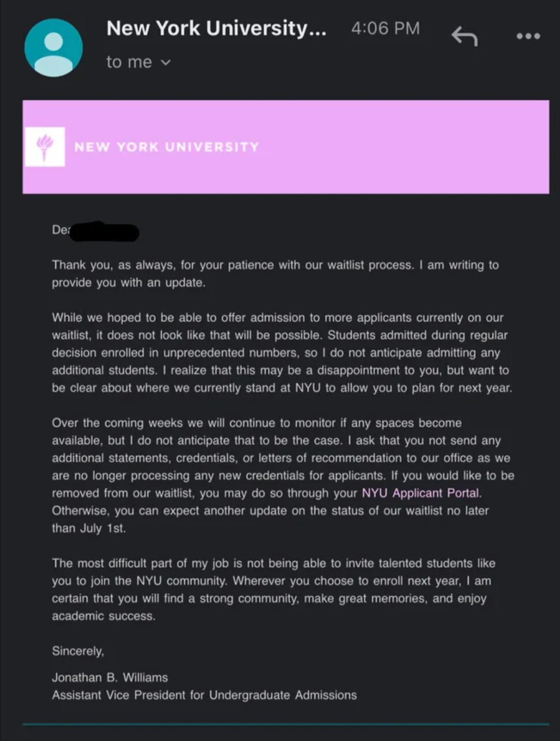Click the 4:06 PM timestamp
This screenshot has height=741, width=560.
coord(385,28)
